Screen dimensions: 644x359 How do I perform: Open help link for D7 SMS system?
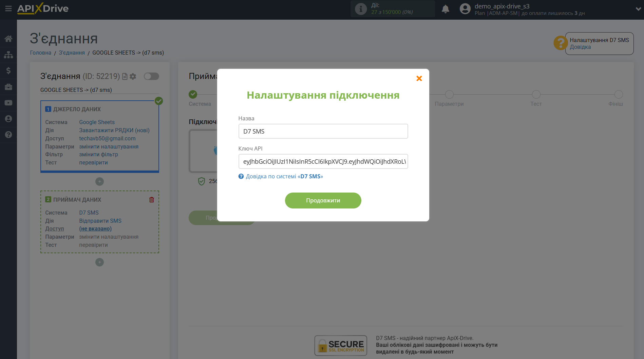pos(284,176)
